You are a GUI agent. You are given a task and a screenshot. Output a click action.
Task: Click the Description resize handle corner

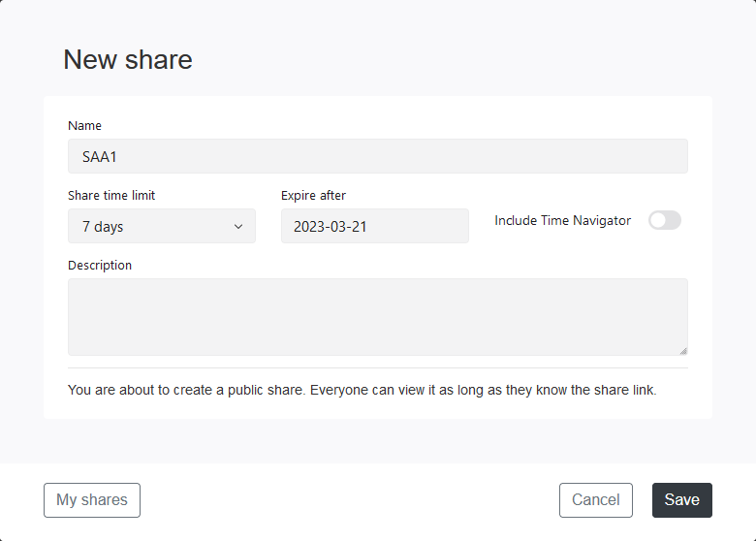(x=683, y=351)
